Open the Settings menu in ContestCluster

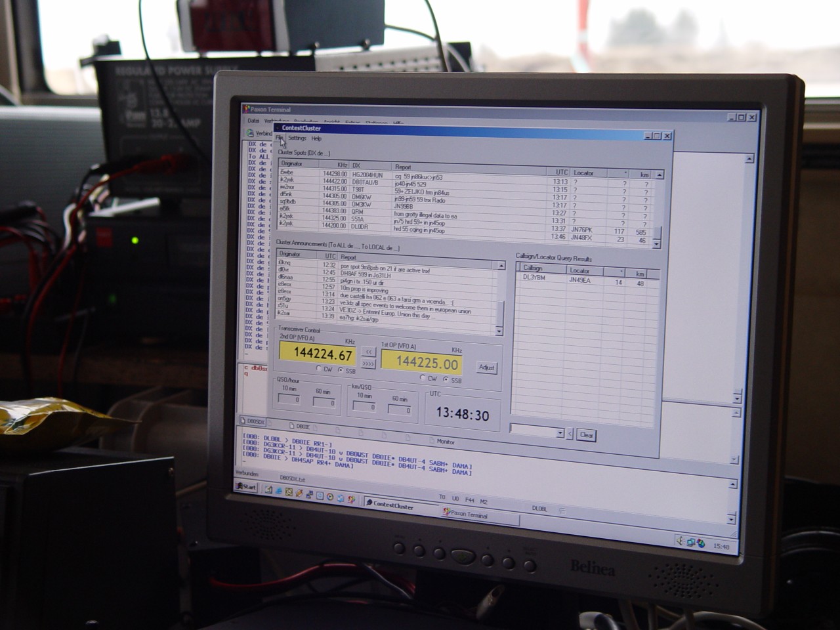tap(297, 138)
